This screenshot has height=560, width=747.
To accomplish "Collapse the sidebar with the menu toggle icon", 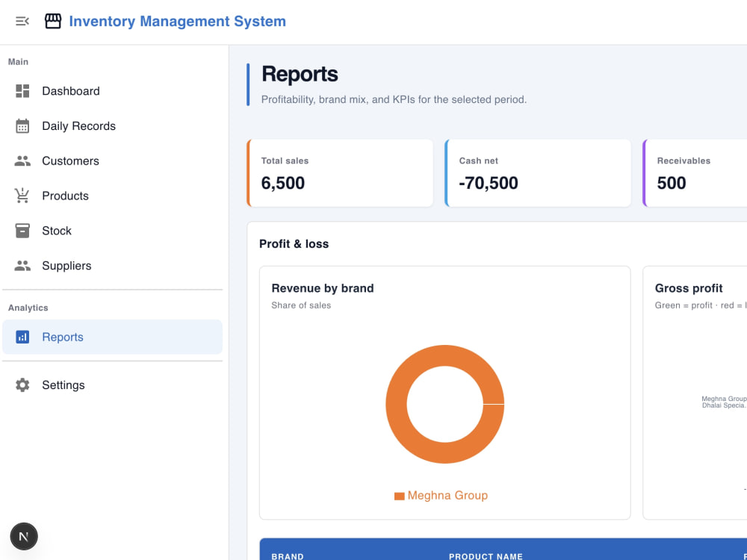I will [22, 21].
